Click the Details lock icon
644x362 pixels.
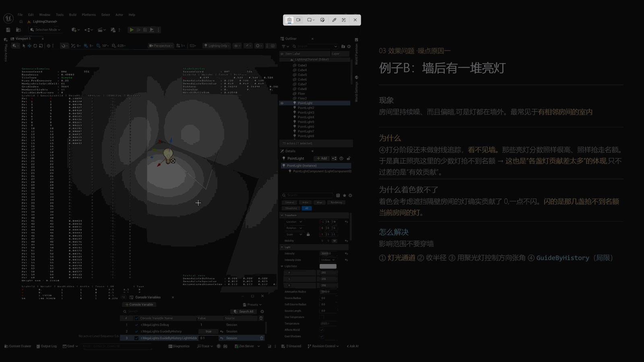point(349,158)
